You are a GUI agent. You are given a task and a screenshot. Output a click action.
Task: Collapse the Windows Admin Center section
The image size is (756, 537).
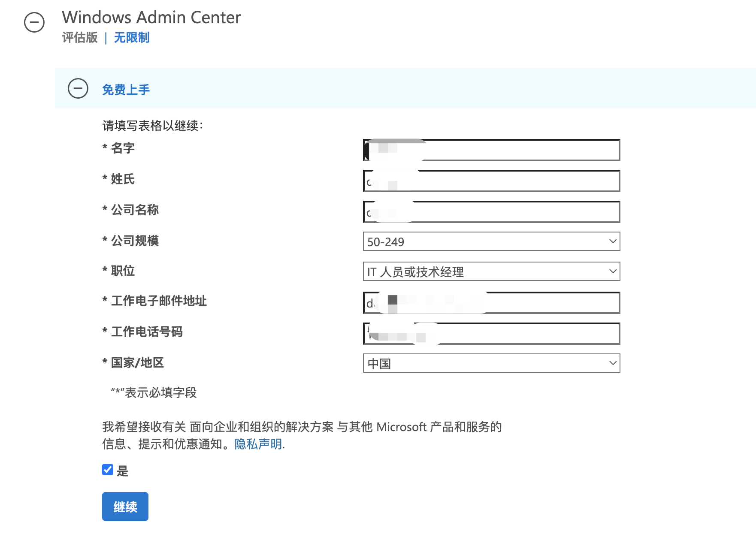tap(34, 22)
